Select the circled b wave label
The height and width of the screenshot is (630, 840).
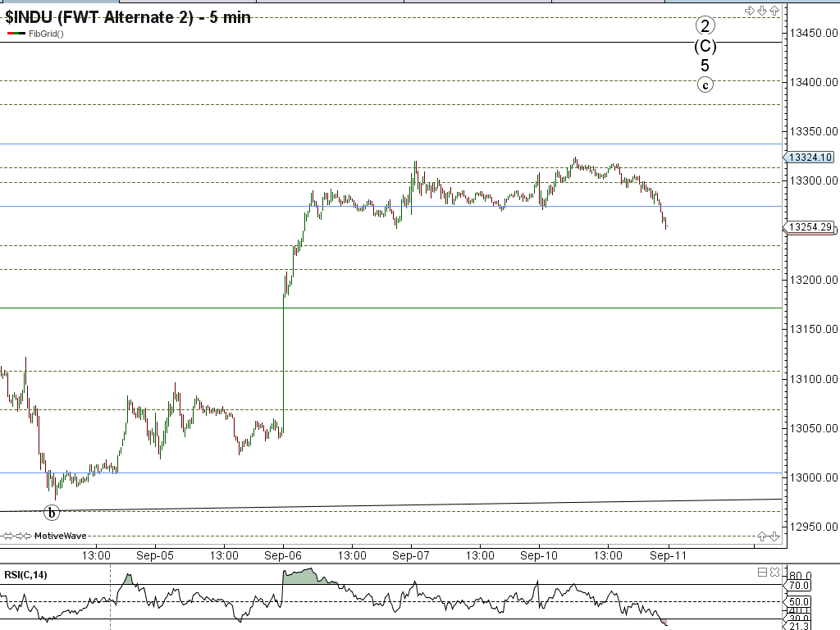[x=52, y=513]
